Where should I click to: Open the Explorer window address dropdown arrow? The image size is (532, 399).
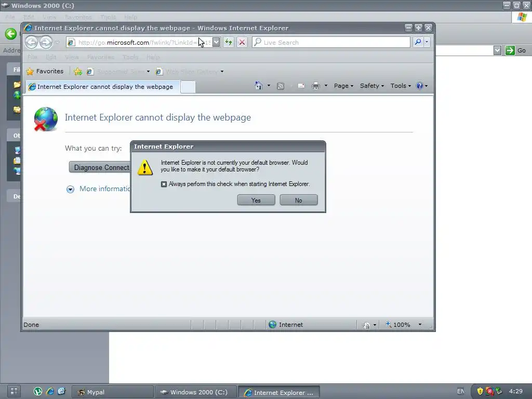coord(497,50)
